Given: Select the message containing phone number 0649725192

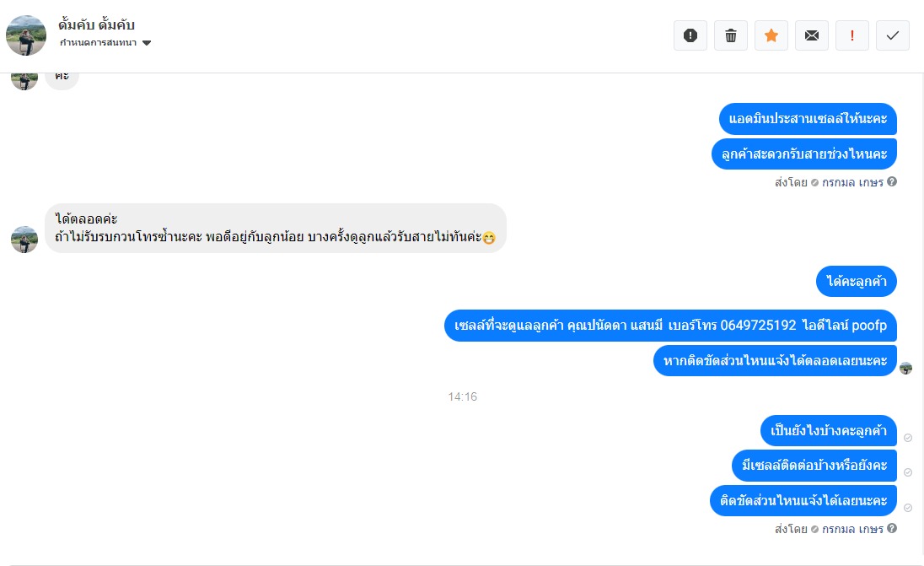Looking at the screenshot, I should coord(670,326).
